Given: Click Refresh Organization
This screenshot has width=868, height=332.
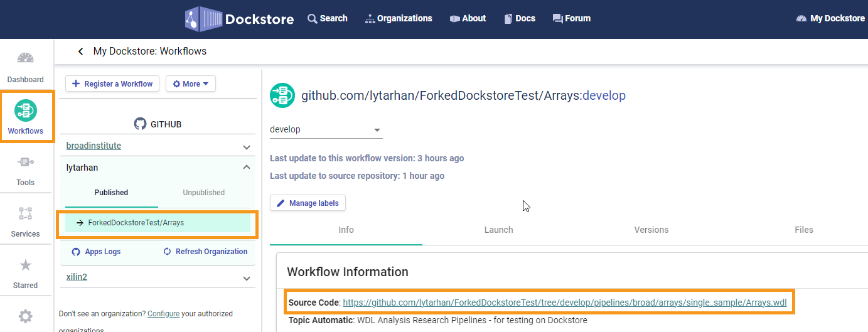Looking at the screenshot, I should tap(205, 252).
